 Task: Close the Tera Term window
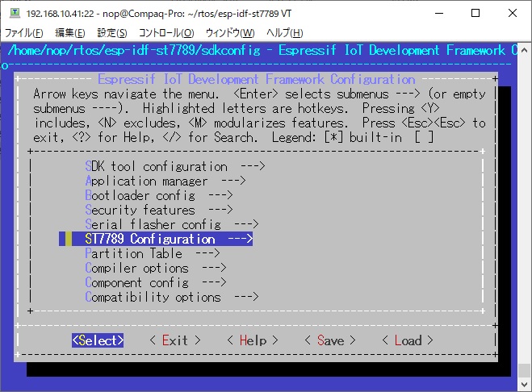click(x=513, y=14)
